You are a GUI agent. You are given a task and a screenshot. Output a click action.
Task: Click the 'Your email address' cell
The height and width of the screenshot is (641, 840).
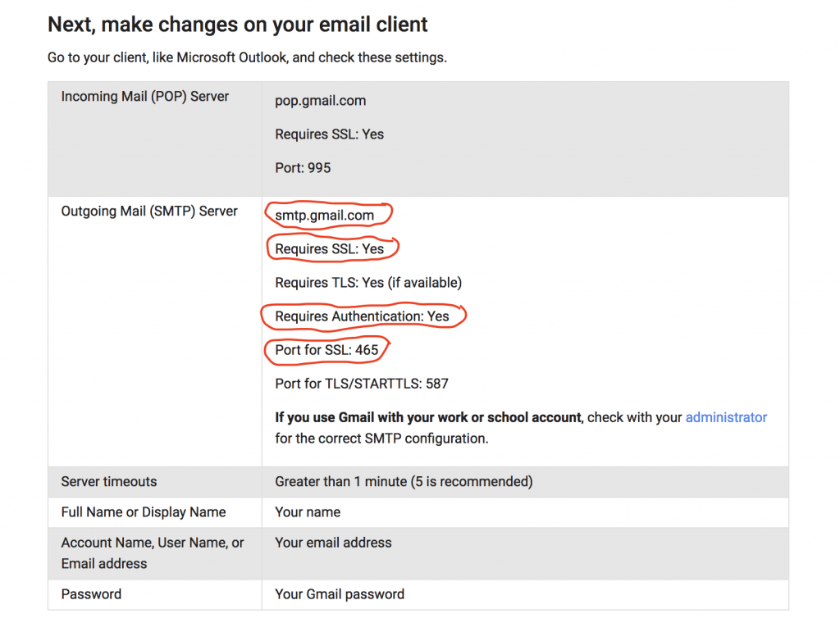(x=333, y=543)
